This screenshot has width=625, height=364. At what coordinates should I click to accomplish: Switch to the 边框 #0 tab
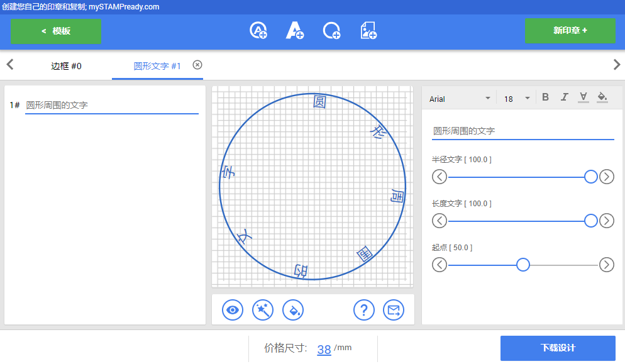[65, 65]
